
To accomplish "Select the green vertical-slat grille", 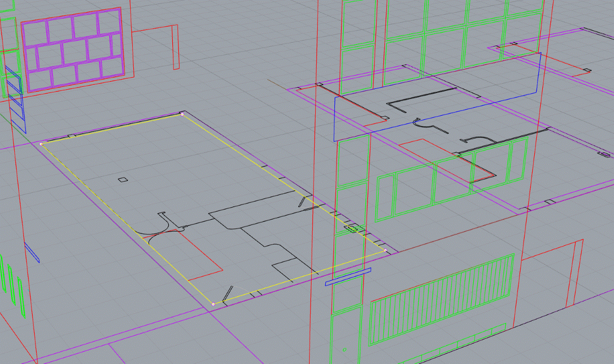I will (x=442, y=301).
